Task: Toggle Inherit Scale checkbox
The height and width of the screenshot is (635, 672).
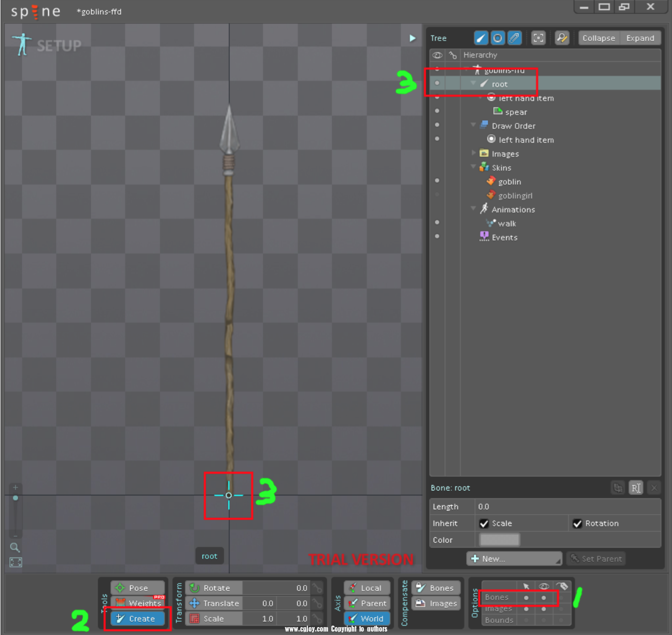Action: point(484,523)
